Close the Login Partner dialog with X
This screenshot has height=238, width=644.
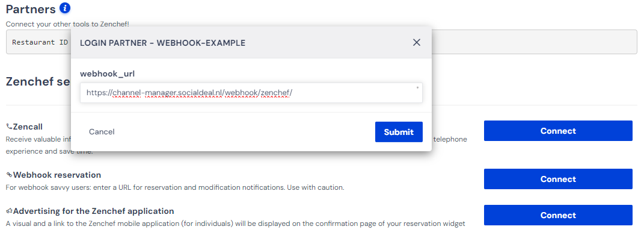417,42
